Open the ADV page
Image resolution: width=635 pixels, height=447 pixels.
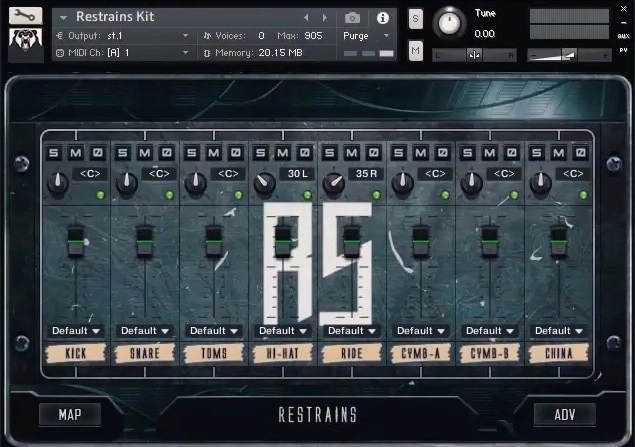pos(565,415)
